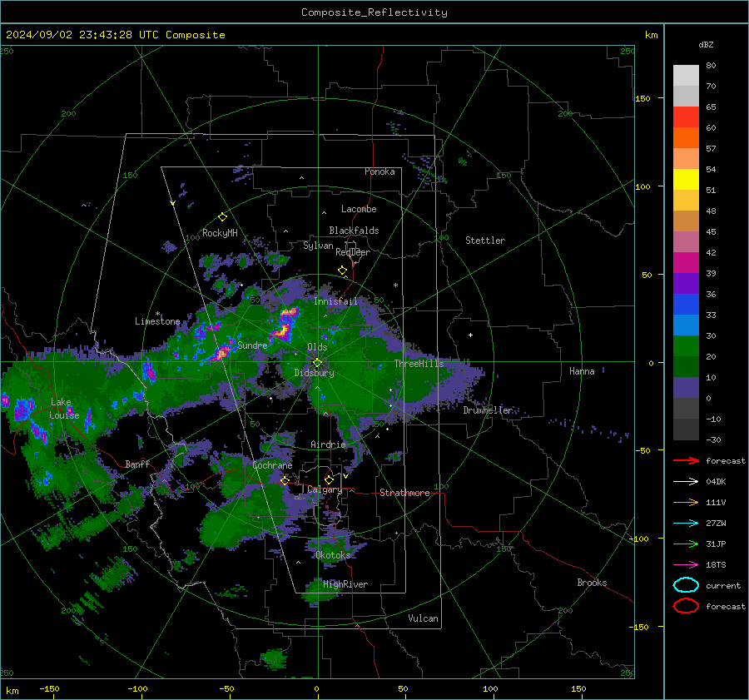Screen dimensions: 749x700
Task: Click the Banff city label
Action: pos(137,464)
